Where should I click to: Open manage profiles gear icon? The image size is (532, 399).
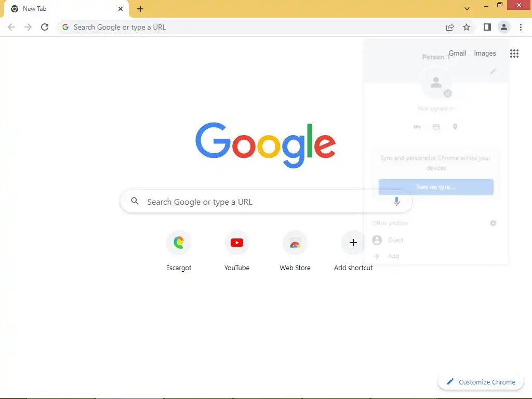[494, 223]
